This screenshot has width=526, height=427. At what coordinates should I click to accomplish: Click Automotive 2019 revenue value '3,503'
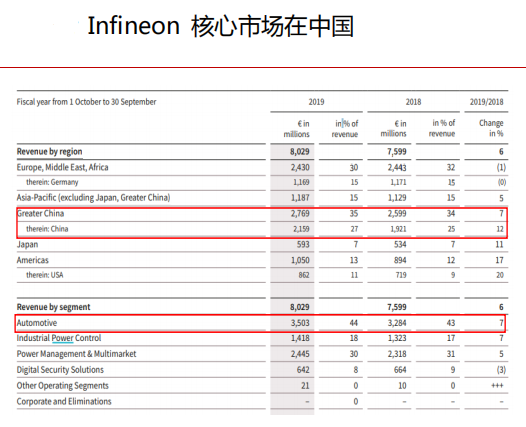(300, 323)
